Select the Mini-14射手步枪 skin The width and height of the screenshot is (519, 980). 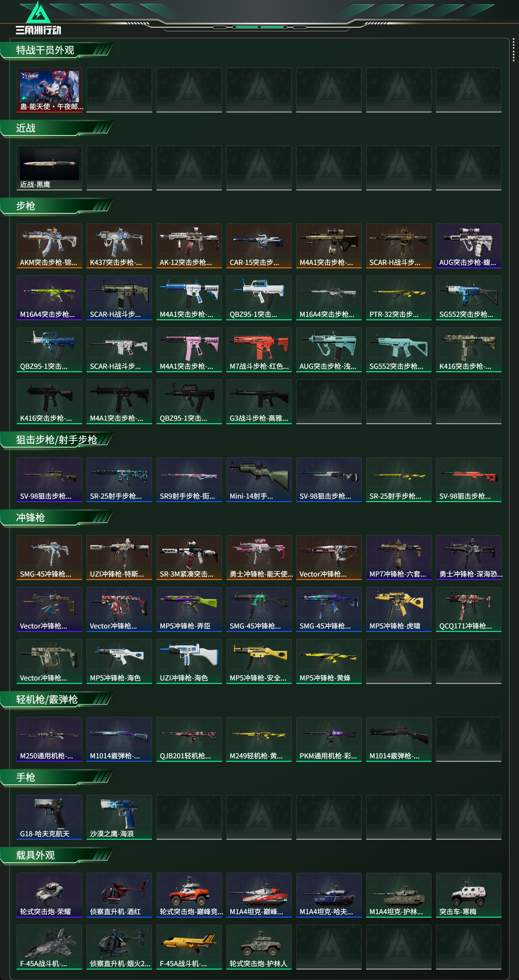(x=259, y=479)
